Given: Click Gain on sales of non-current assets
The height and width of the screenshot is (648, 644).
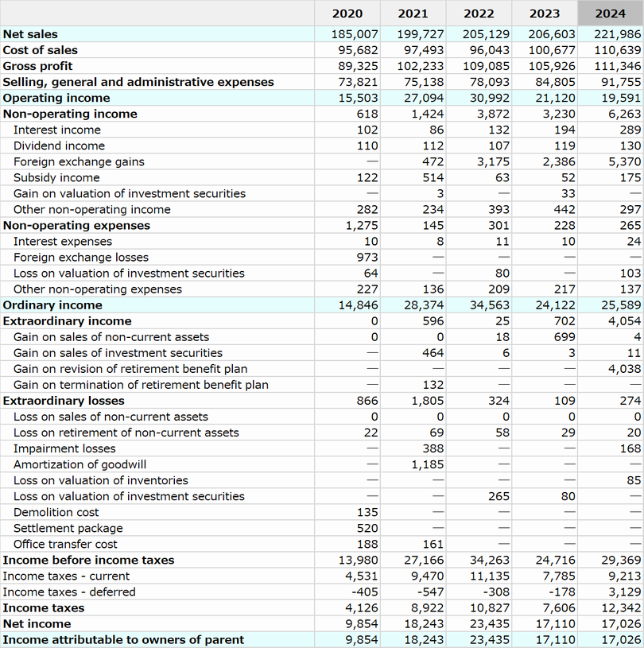Looking at the screenshot, I should pos(111,337).
